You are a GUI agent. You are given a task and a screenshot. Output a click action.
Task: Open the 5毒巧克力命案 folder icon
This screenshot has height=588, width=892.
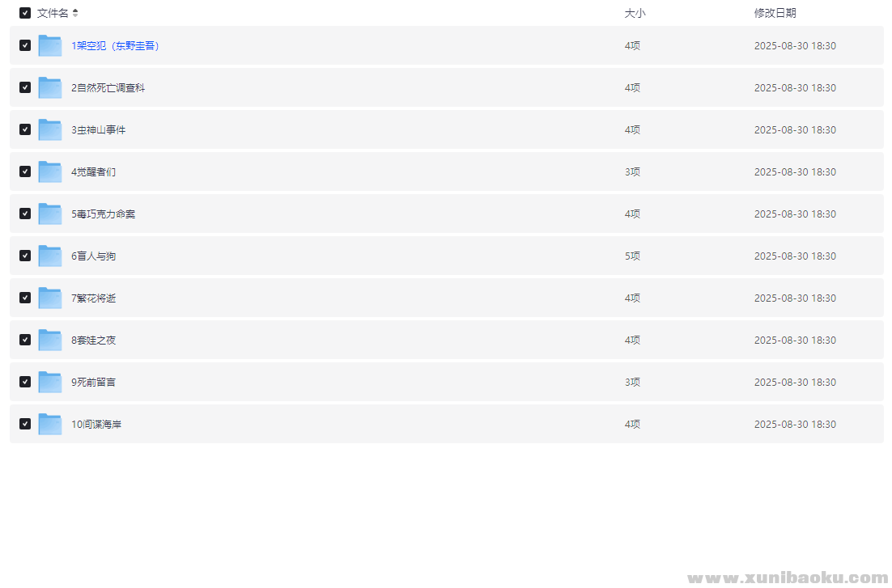(50, 214)
